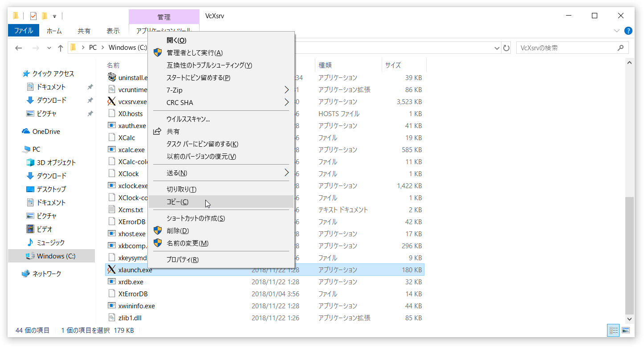Open デスクトップ in the navigation pane
This screenshot has height=347, width=644.
[51, 189]
